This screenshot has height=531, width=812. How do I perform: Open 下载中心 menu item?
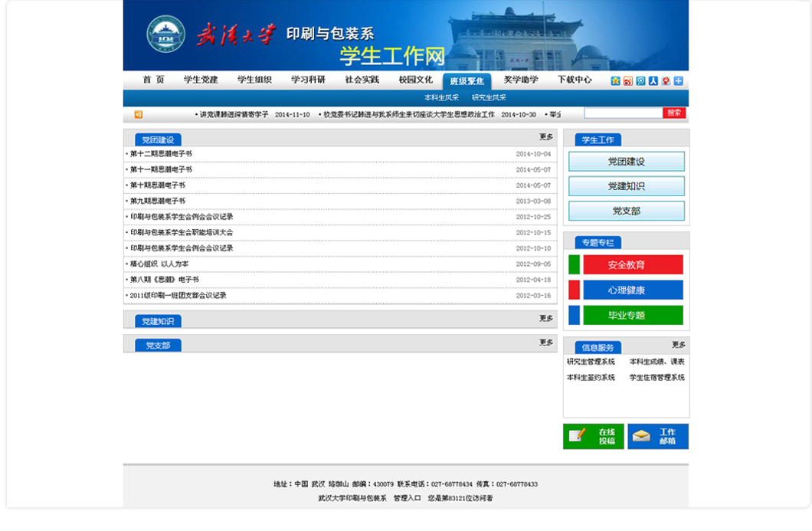pos(575,80)
